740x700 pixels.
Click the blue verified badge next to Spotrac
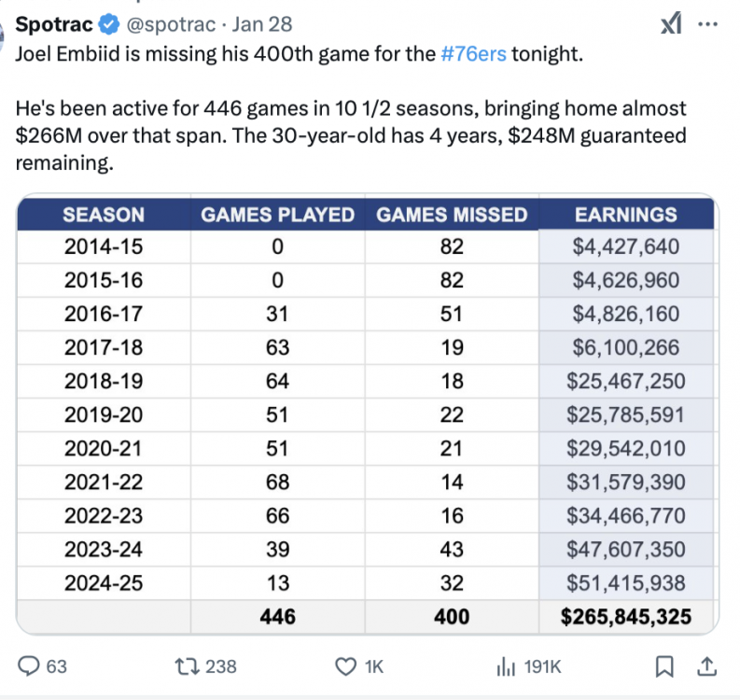pyautogui.click(x=108, y=23)
